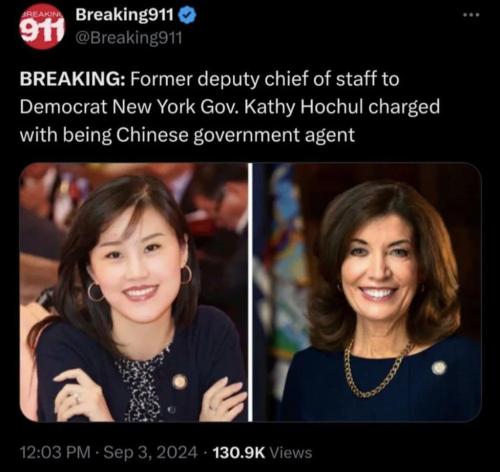Open the Breaking911 display name

(x=125, y=15)
